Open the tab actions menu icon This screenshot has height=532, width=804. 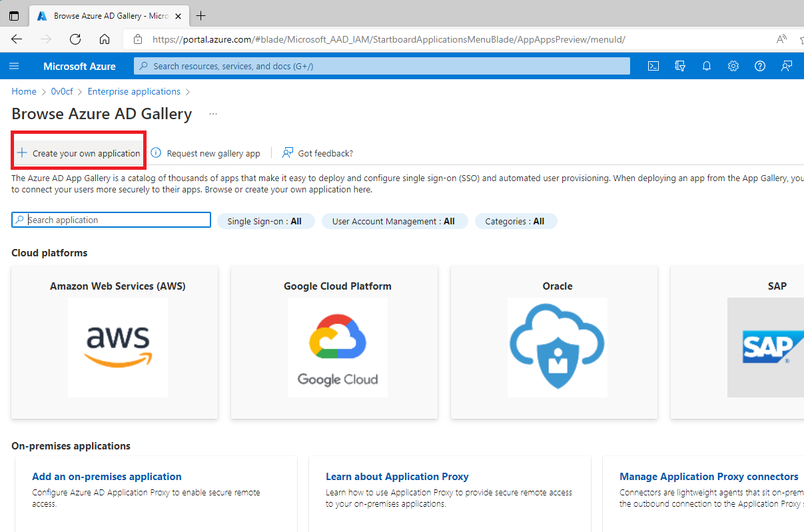14,15
